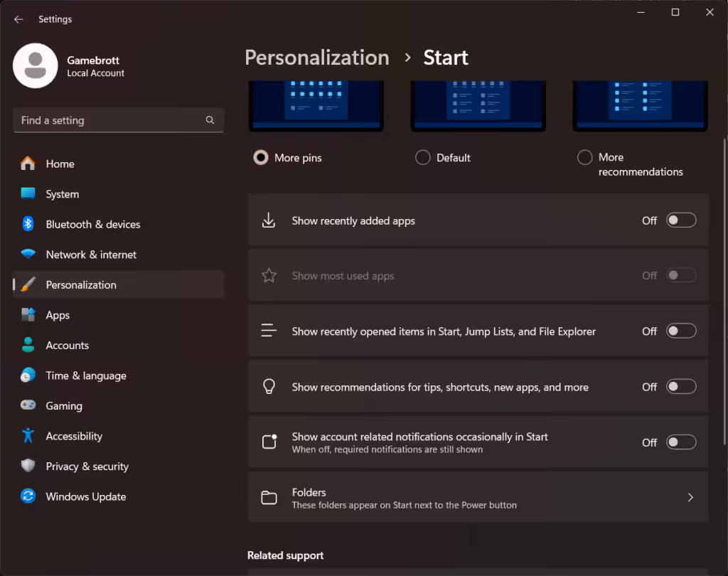Enable recommendations for tips and shortcuts
The height and width of the screenshot is (576, 728).
(x=681, y=386)
